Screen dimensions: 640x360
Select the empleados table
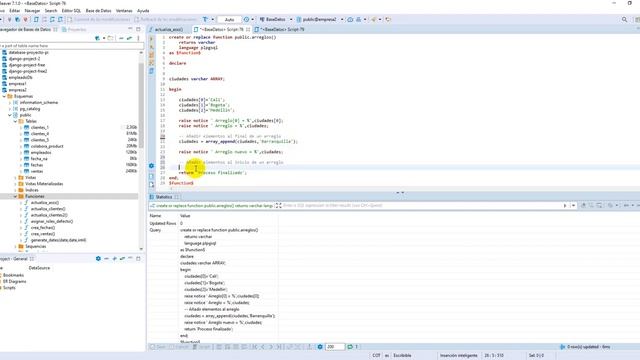[41, 153]
